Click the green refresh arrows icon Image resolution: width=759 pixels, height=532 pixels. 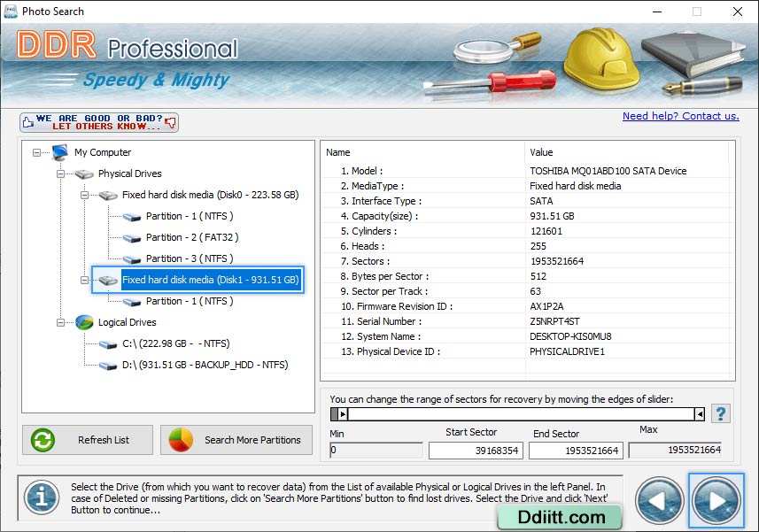click(x=43, y=440)
